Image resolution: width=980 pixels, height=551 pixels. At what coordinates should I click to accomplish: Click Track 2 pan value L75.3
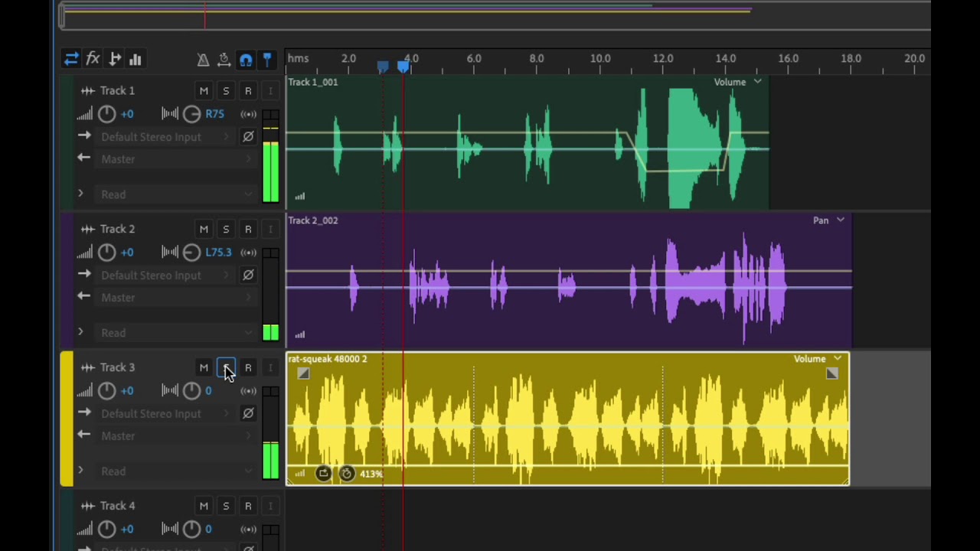point(218,253)
